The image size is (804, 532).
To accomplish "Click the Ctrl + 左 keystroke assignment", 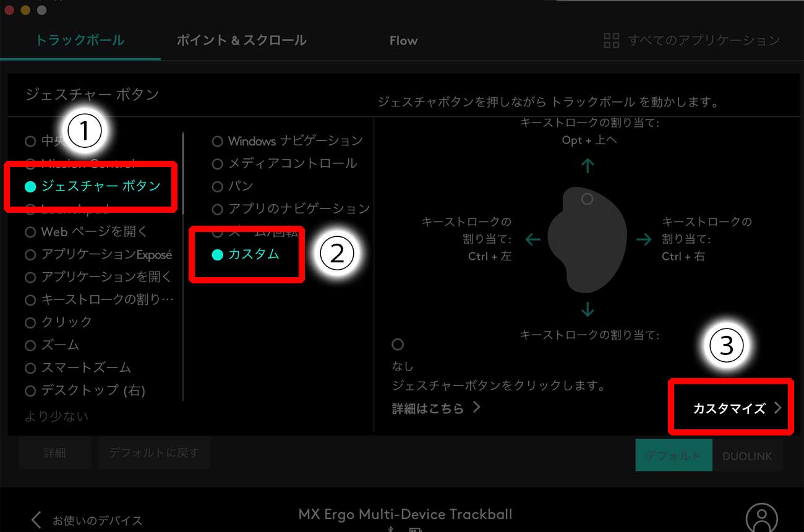I will [490, 256].
